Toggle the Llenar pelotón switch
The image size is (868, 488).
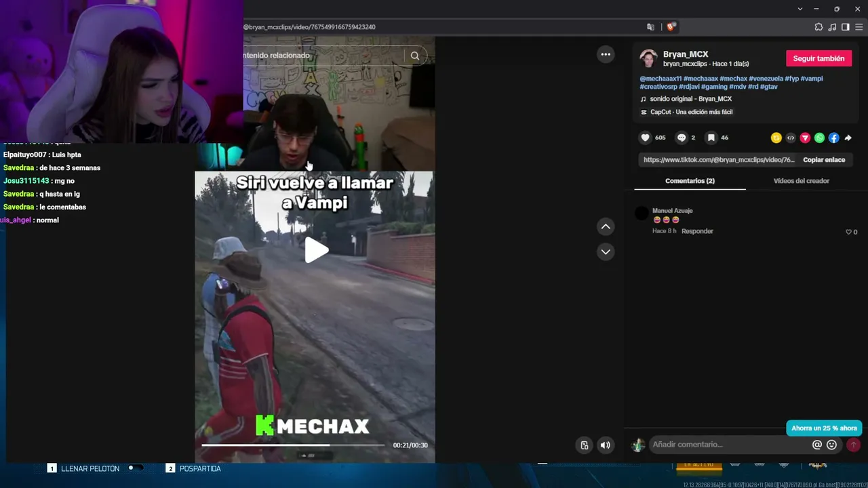[135, 468]
